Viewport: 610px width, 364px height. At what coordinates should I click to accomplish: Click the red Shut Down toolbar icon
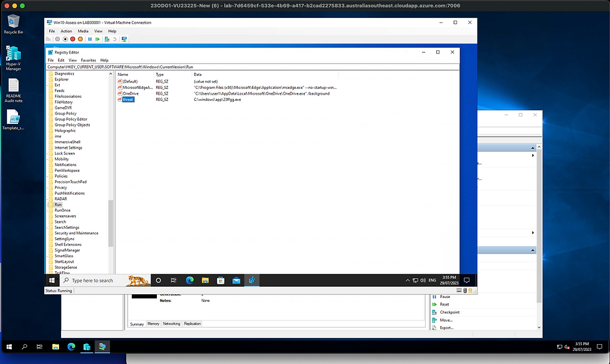73,39
